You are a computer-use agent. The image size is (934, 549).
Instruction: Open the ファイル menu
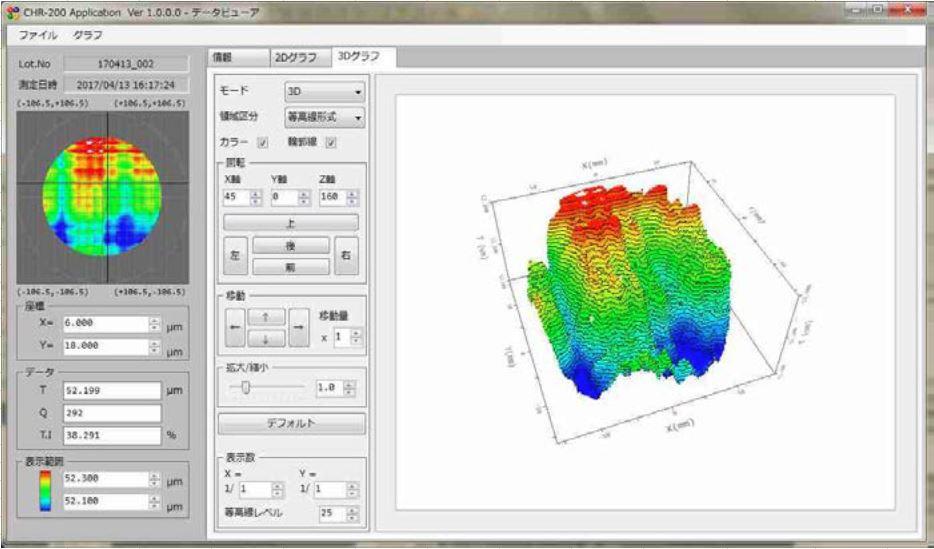(38, 34)
